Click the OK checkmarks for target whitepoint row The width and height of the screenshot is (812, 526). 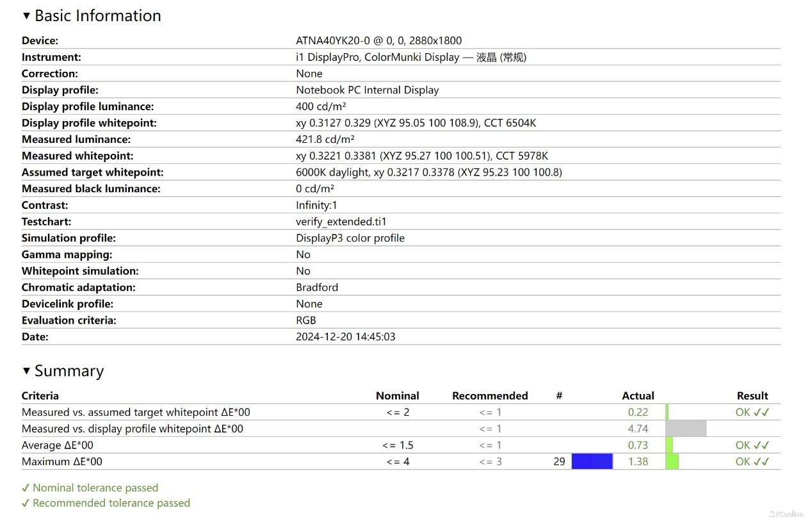752,412
